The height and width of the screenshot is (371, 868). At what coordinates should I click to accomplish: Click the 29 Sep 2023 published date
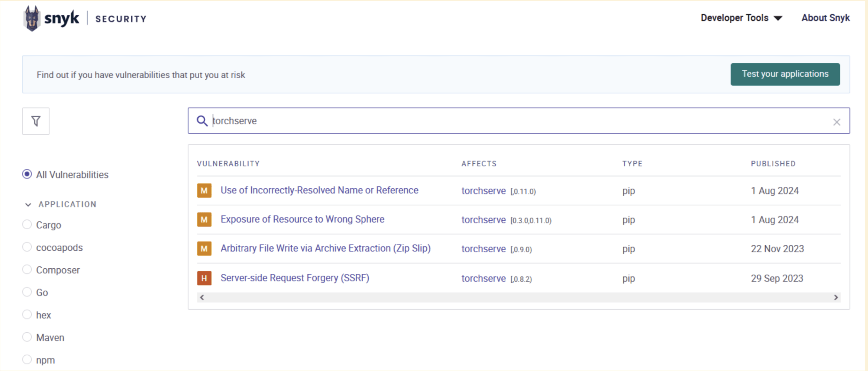[x=777, y=279]
